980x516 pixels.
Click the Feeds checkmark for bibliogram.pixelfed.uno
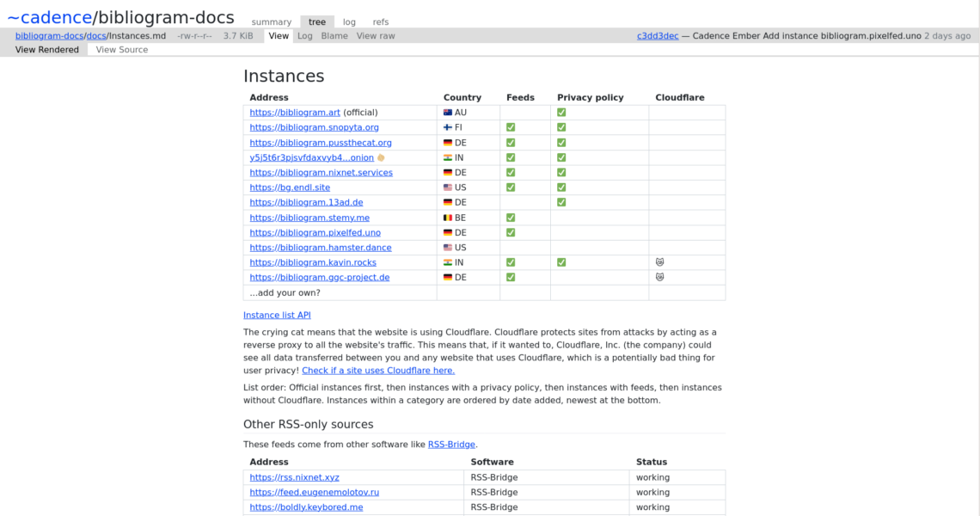tap(511, 232)
